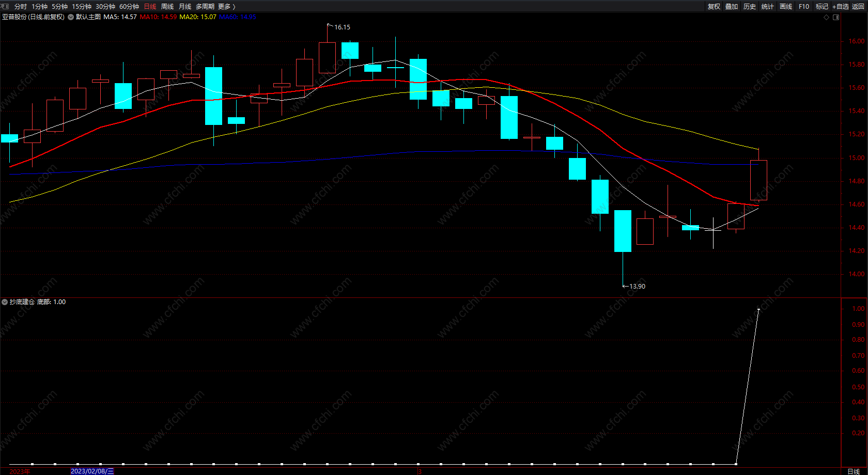868x475 pixels.
Task: Click the MA5: 14.57 label
Action: (120, 17)
